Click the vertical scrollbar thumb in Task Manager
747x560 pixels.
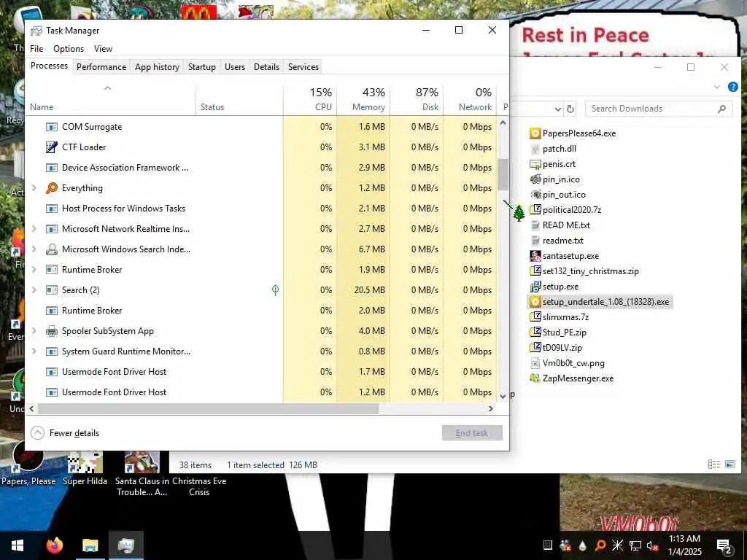(503, 174)
